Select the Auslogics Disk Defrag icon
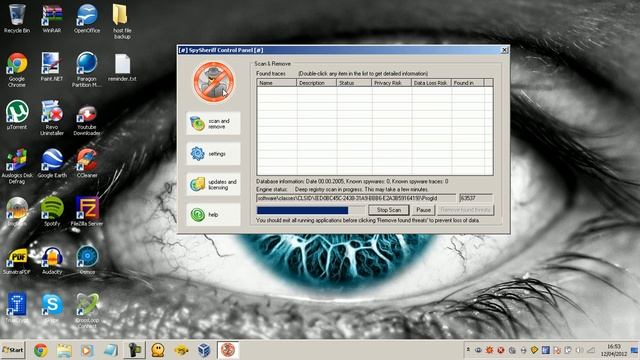 click(x=17, y=166)
